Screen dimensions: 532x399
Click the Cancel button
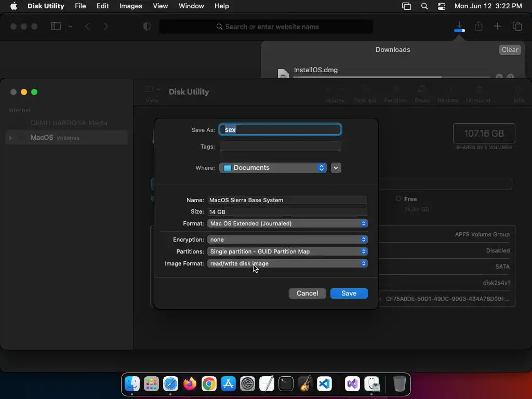pos(308,293)
